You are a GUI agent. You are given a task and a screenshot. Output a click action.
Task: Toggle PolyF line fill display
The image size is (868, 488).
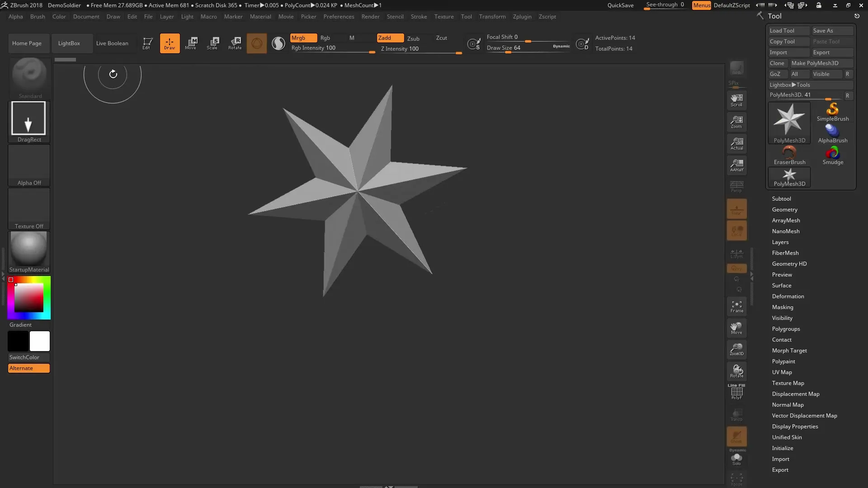coord(736,392)
